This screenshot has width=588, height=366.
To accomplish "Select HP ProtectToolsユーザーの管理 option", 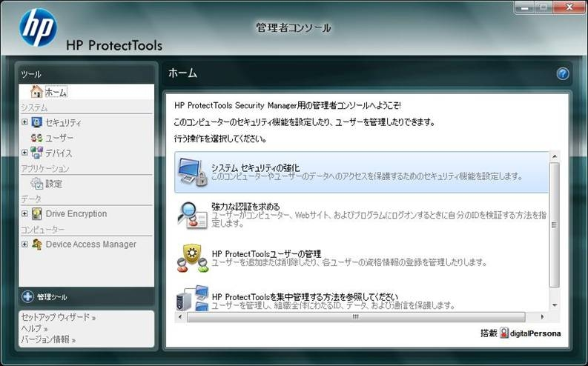I will point(362,258).
